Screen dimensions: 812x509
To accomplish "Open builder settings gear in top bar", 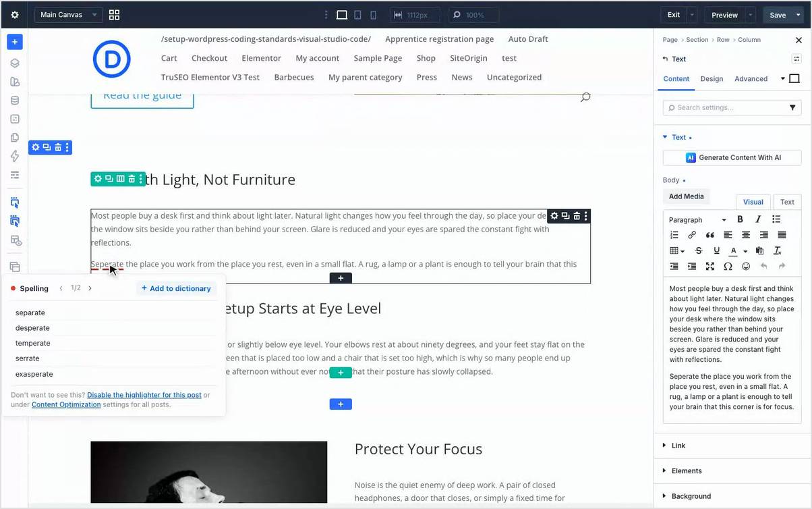I will 15,15.
